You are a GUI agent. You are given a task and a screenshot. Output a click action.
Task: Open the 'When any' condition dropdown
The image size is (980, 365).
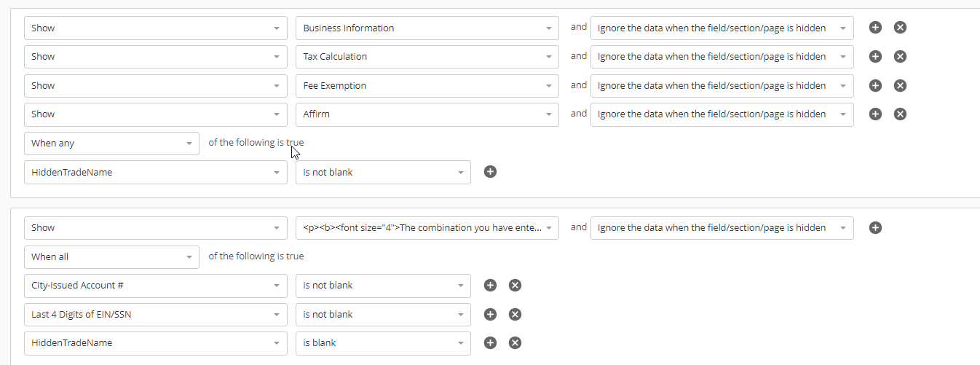tap(111, 144)
